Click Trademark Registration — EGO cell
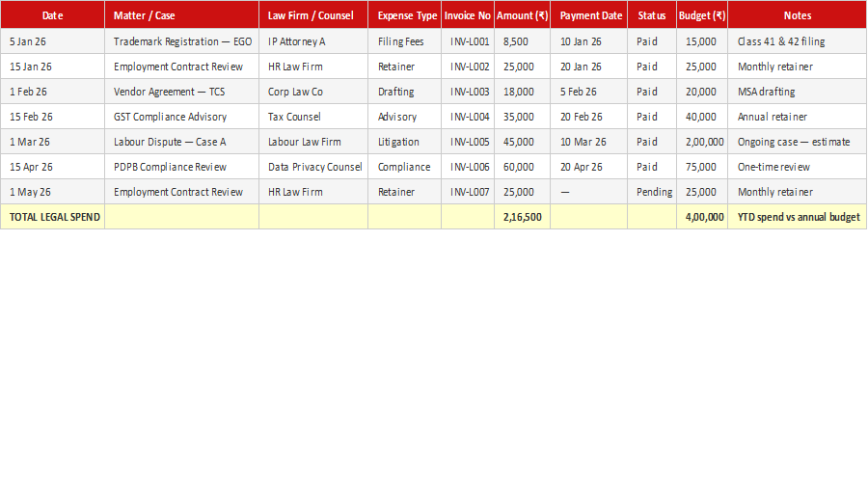The width and height of the screenshot is (868, 482). [x=181, y=41]
